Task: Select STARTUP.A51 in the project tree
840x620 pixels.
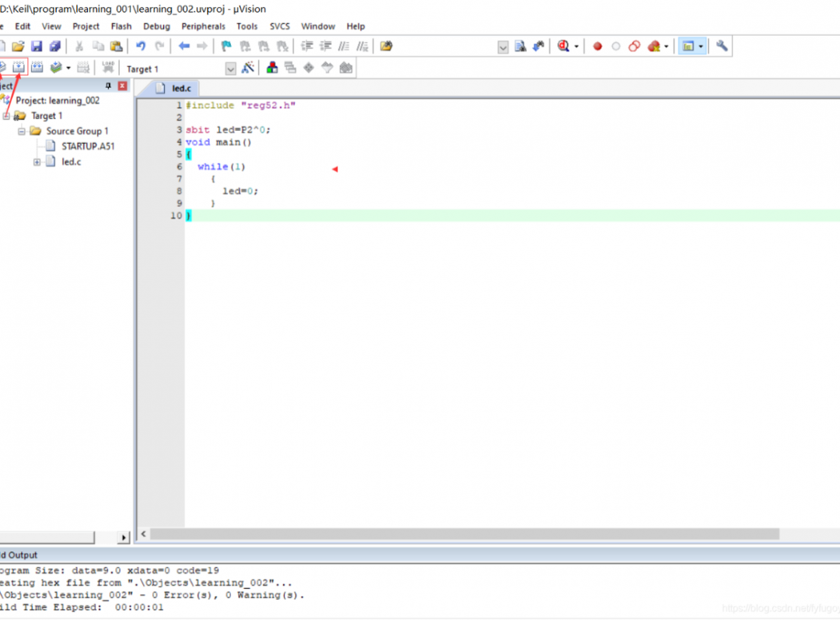Action: [x=88, y=146]
